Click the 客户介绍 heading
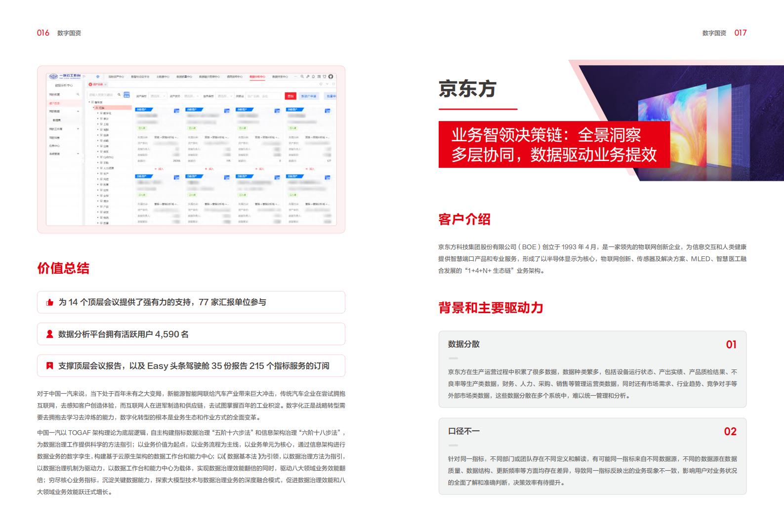This screenshot has height=532, width=784. point(464,219)
